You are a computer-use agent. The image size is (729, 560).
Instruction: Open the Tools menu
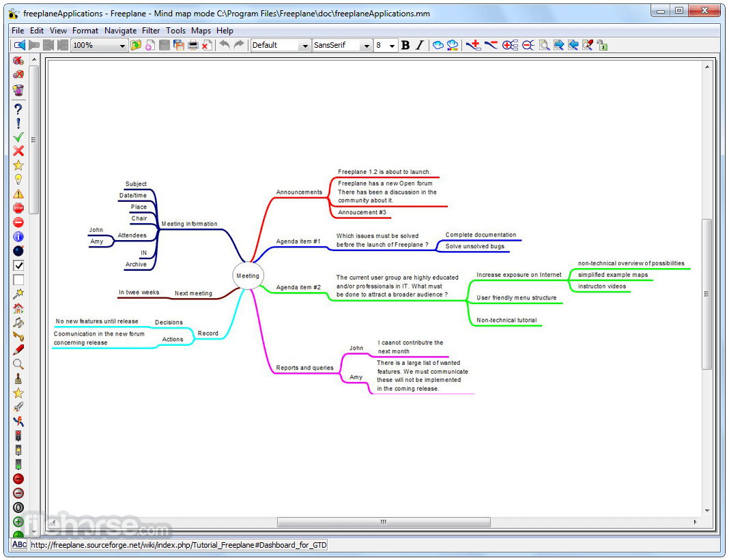pos(175,31)
